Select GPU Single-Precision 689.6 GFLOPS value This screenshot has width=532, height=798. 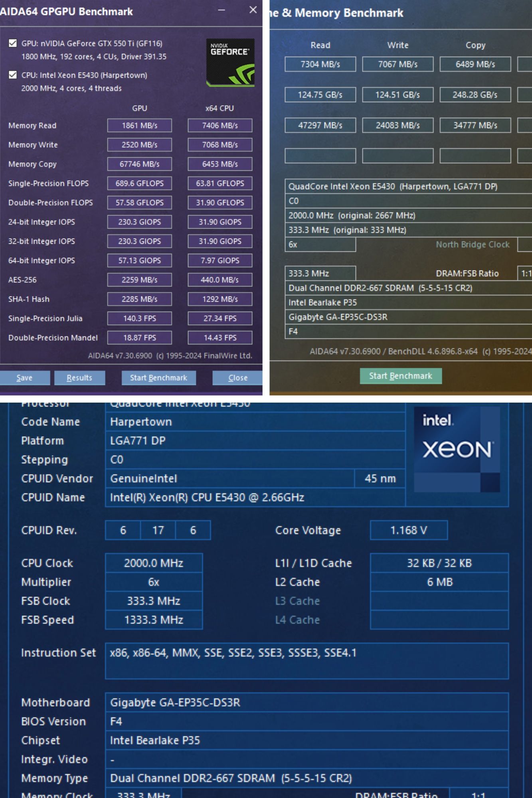tap(140, 183)
